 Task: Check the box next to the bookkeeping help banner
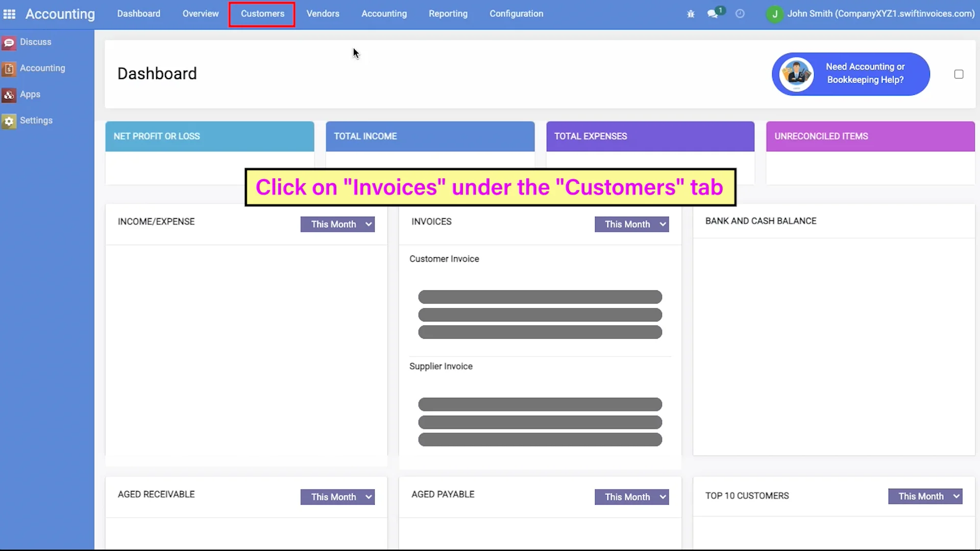click(x=958, y=74)
